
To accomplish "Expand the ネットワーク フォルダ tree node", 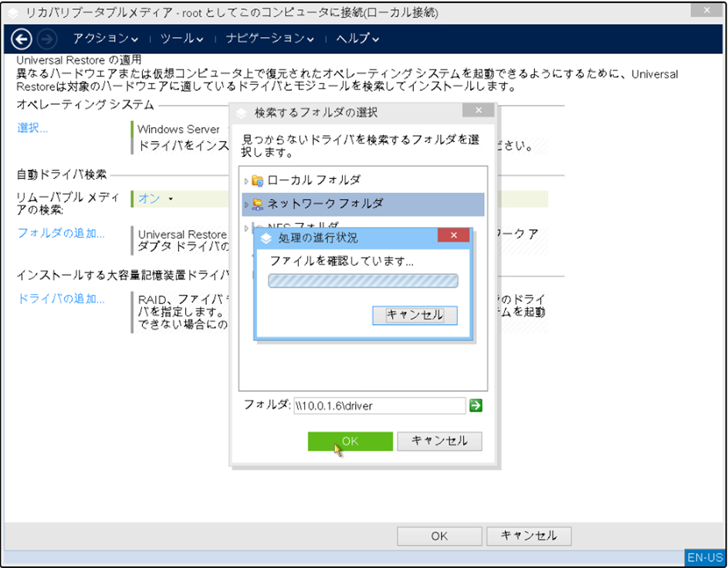I will tap(246, 205).
